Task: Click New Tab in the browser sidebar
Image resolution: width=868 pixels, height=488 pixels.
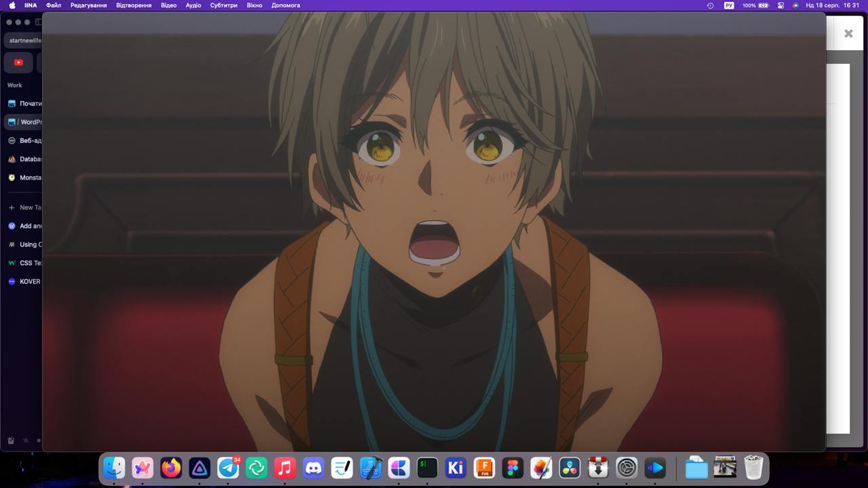Action: pyautogui.click(x=26, y=207)
